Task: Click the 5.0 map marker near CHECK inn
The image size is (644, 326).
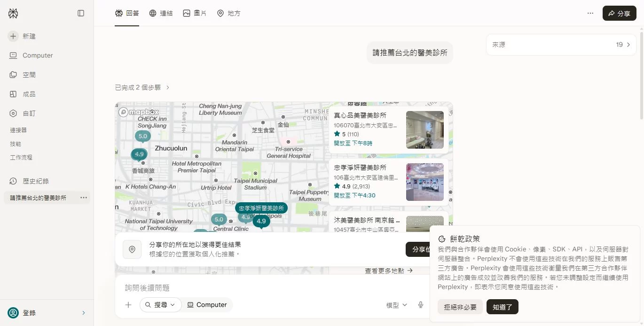Action: coord(143,136)
